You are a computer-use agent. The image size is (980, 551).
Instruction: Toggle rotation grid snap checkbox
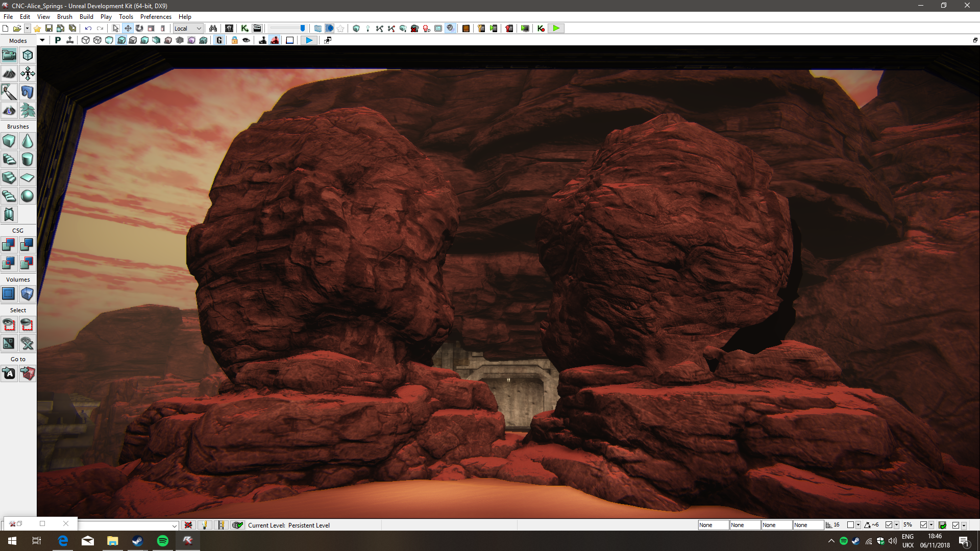(889, 525)
